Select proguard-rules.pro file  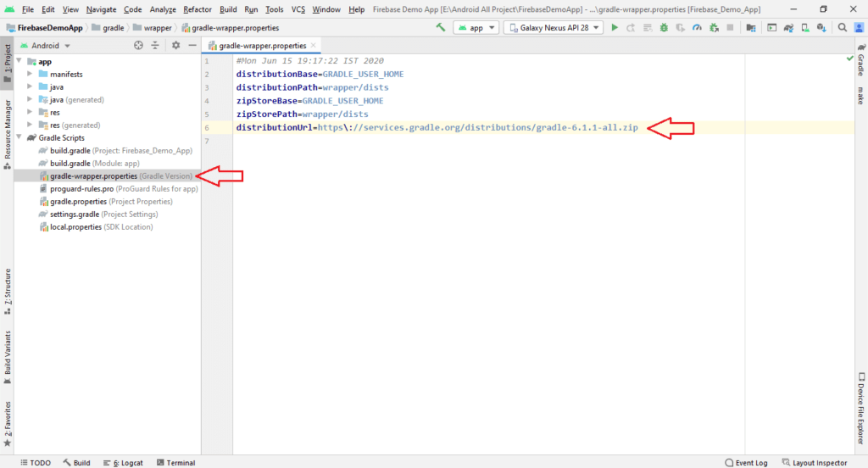pos(119,189)
